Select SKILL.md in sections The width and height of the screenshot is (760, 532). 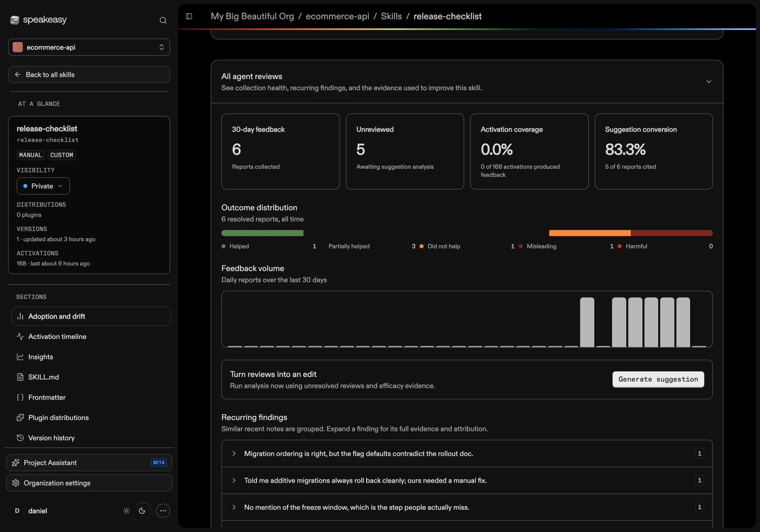tap(91, 377)
